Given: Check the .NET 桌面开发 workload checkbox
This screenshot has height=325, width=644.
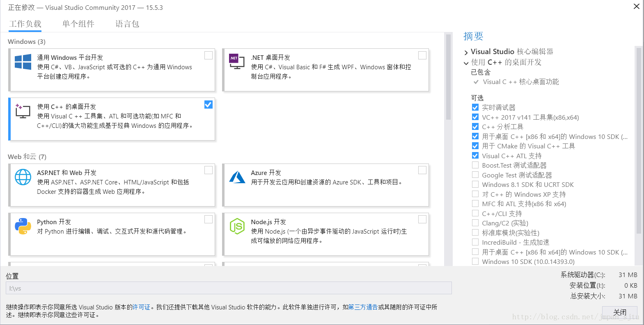Looking at the screenshot, I should tap(422, 55).
